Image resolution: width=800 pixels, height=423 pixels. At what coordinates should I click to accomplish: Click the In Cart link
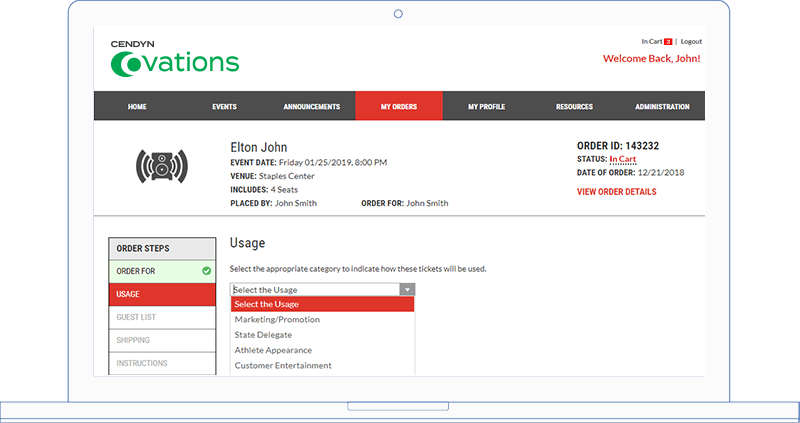[652, 42]
